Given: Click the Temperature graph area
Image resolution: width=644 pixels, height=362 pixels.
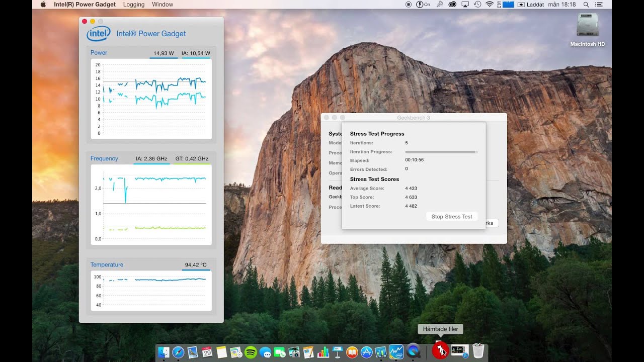Looking at the screenshot, I should 151,291.
